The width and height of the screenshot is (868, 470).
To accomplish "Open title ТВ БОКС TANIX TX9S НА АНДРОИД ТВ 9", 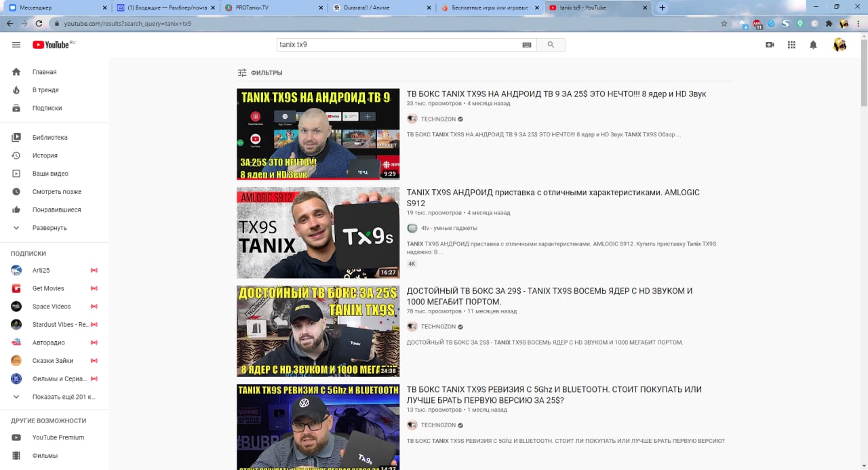I will (x=556, y=94).
